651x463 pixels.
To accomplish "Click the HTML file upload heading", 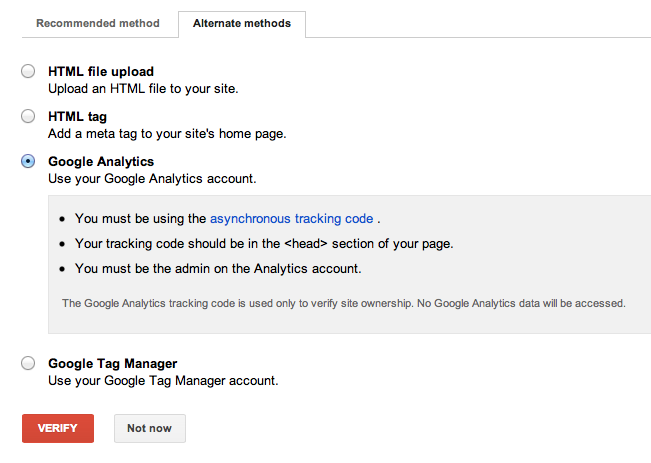I will tap(101, 71).
